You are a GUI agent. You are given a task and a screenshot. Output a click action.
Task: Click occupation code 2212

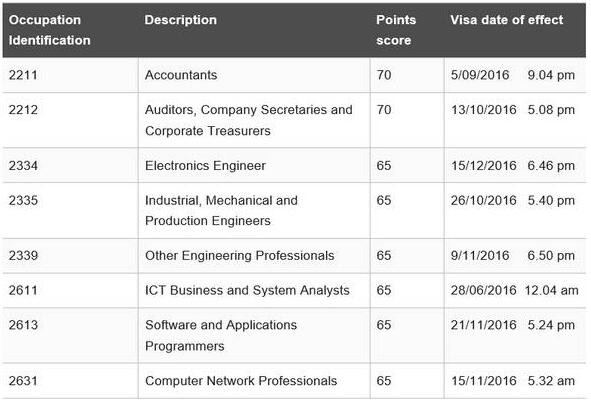coord(23,110)
